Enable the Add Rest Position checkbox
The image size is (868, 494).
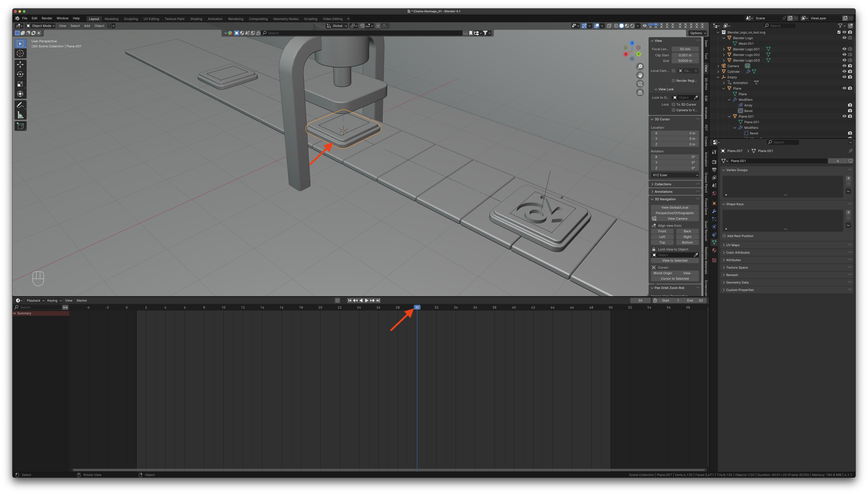724,236
